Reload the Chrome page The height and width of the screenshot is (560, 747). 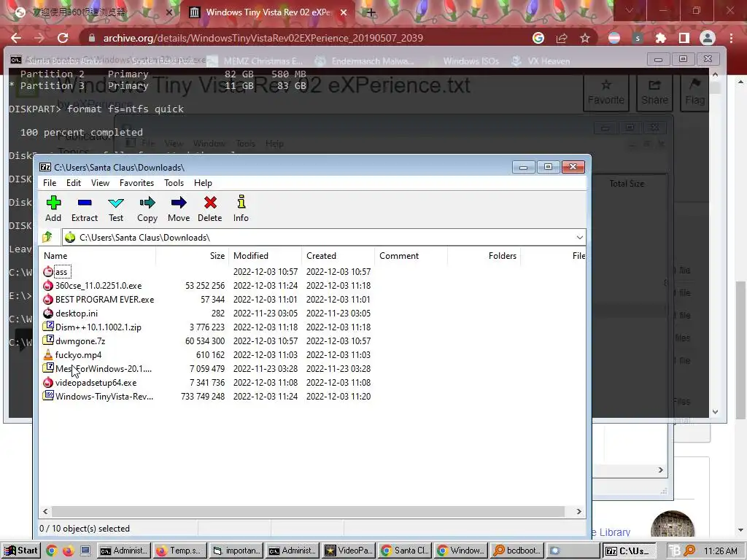[63, 38]
